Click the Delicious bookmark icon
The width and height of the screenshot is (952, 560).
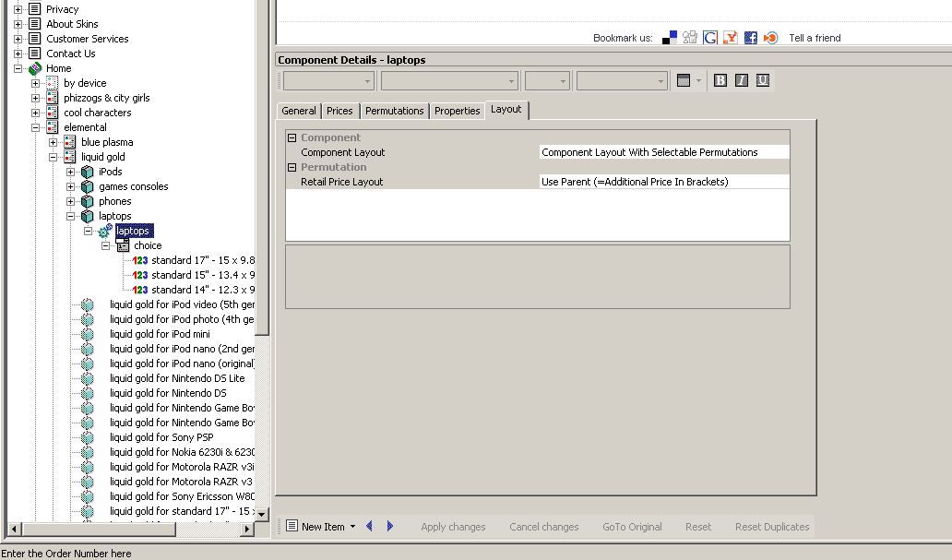pyautogui.click(x=670, y=38)
